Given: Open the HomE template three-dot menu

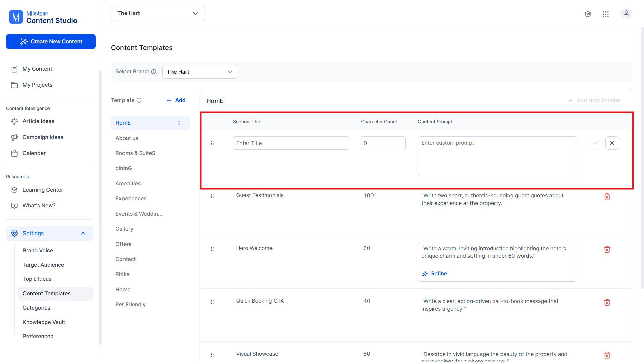Looking at the screenshot, I should [179, 123].
